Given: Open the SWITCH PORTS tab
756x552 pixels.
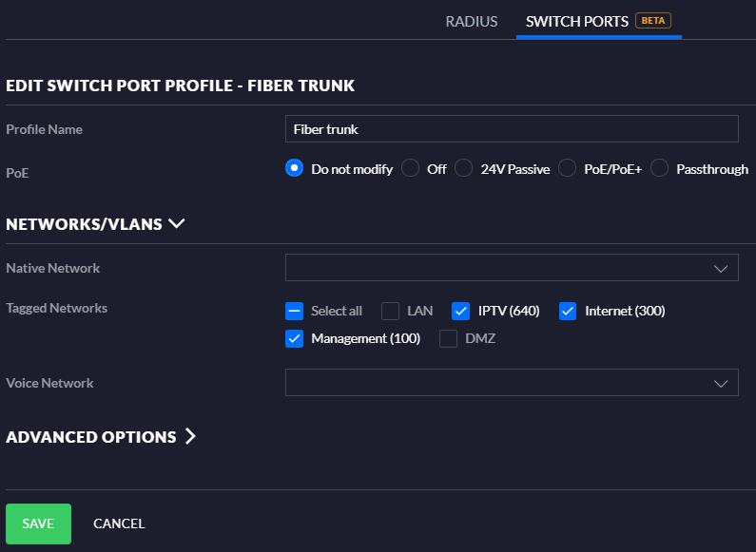Looking at the screenshot, I should pos(577,21).
